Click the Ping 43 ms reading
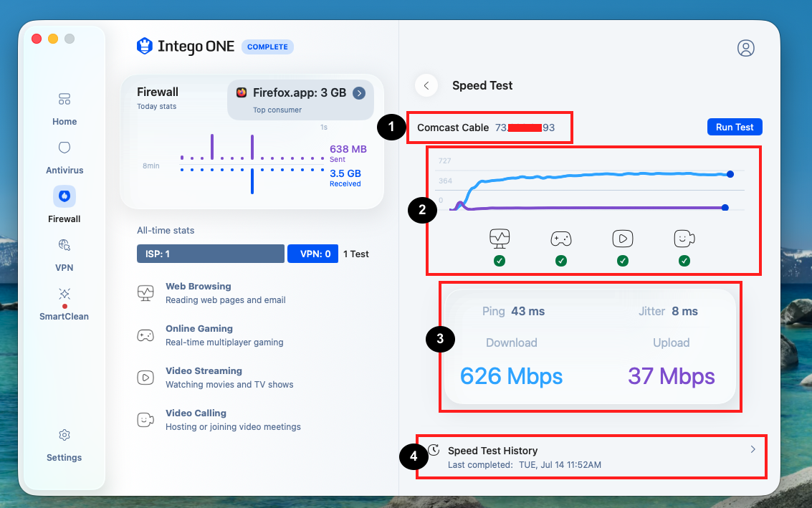Image resolution: width=812 pixels, height=508 pixels. (x=513, y=311)
